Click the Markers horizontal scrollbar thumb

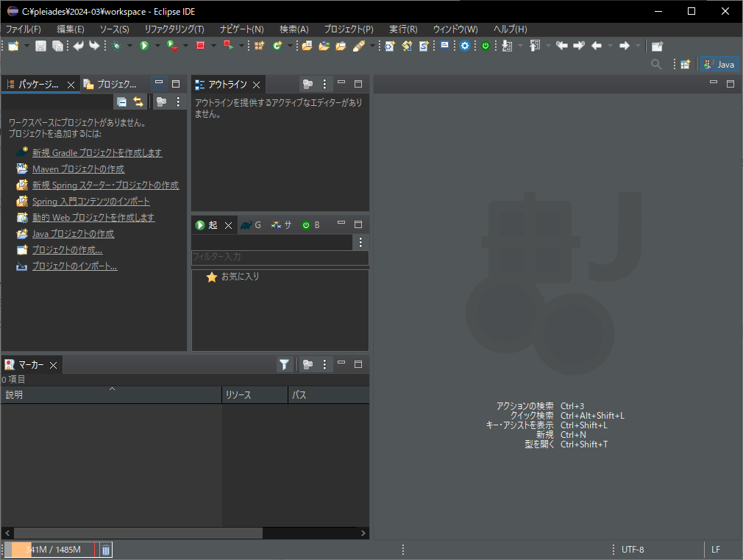(138, 533)
